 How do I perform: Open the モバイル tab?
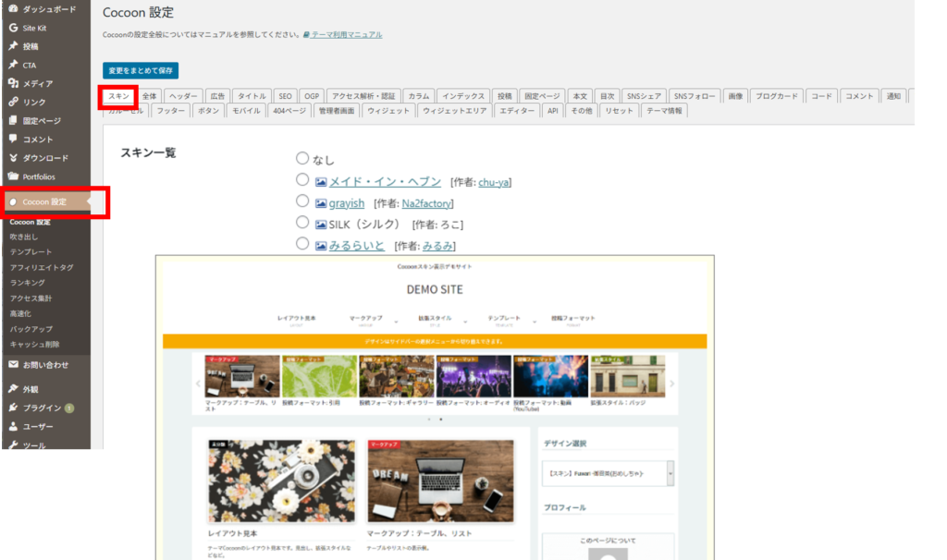(x=246, y=111)
